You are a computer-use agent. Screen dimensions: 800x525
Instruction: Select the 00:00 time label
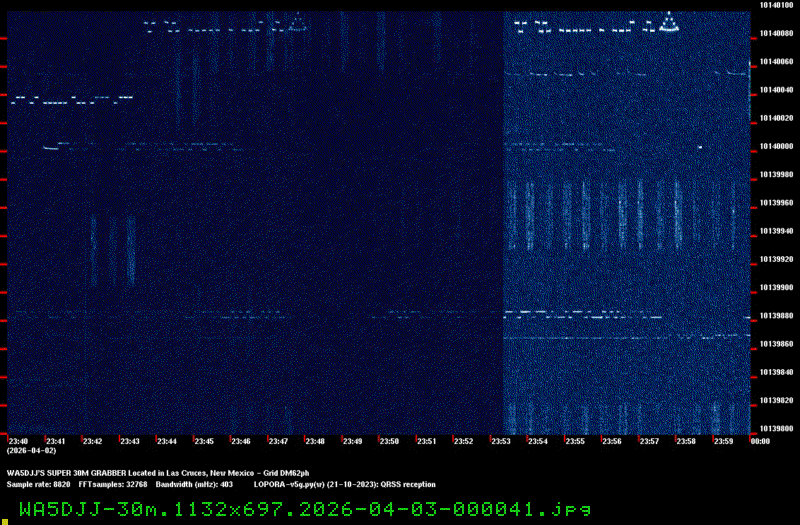pyautogui.click(x=760, y=441)
